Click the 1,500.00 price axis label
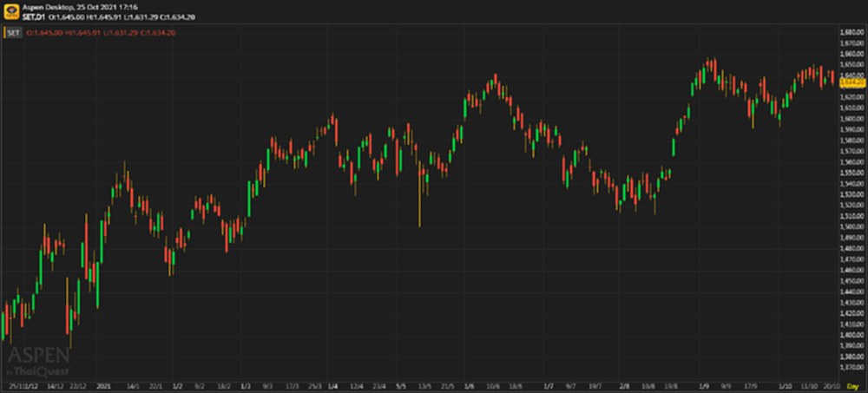This screenshot has height=393, width=868. (x=852, y=226)
